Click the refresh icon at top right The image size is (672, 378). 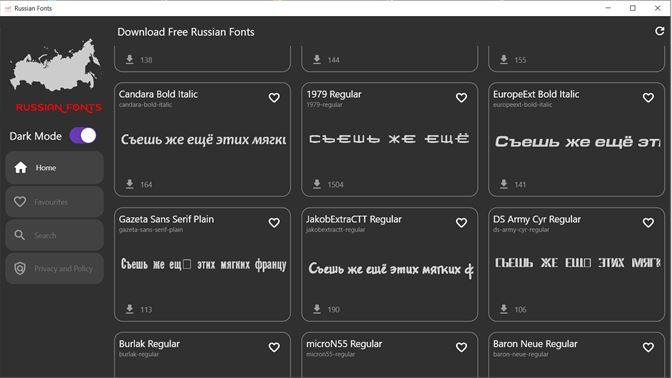[x=660, y=31]
